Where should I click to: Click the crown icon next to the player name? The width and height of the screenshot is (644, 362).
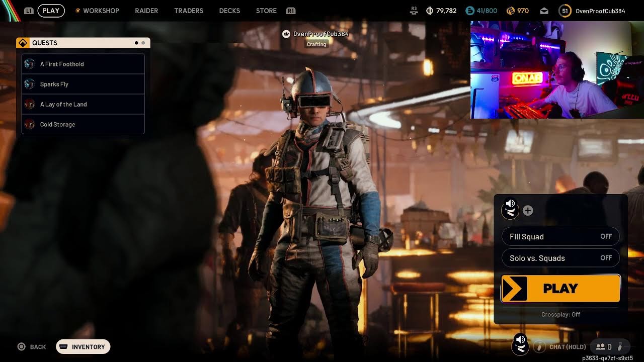point(286,34)
